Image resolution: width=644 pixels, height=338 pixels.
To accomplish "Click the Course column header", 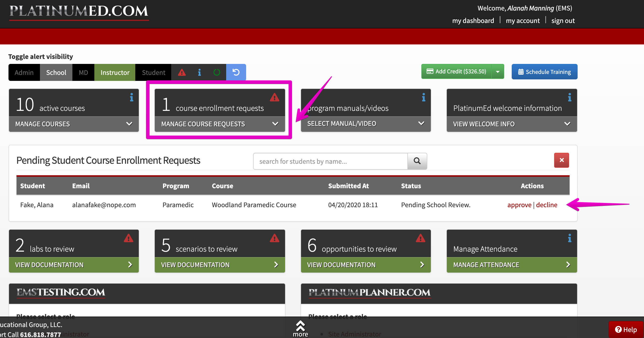I will pos(222,186).
